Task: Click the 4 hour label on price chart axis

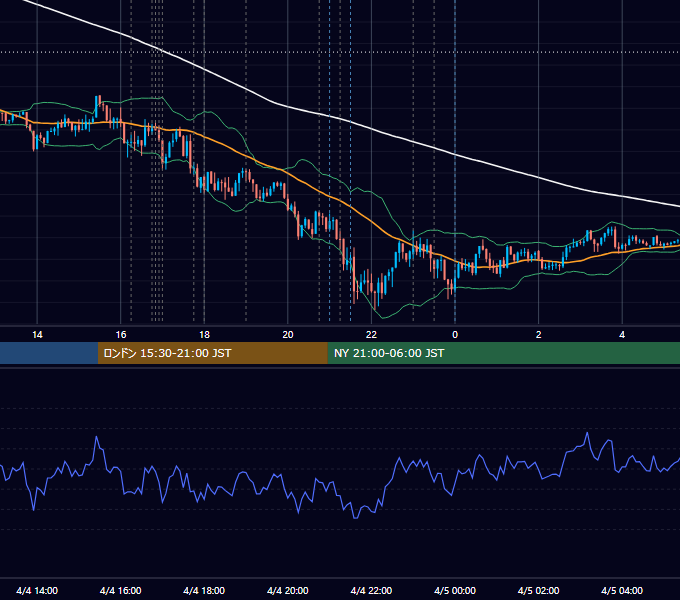Action: point(622,335)
